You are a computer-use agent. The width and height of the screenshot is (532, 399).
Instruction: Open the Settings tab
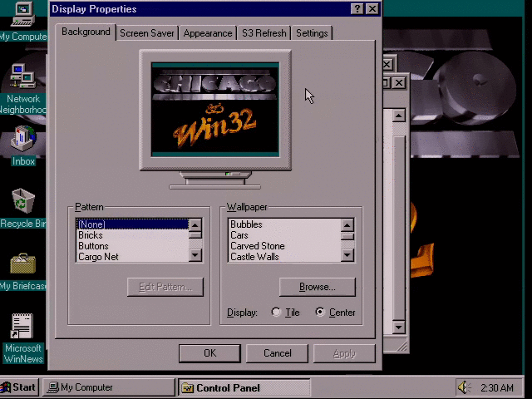click(x=312, y=33)
